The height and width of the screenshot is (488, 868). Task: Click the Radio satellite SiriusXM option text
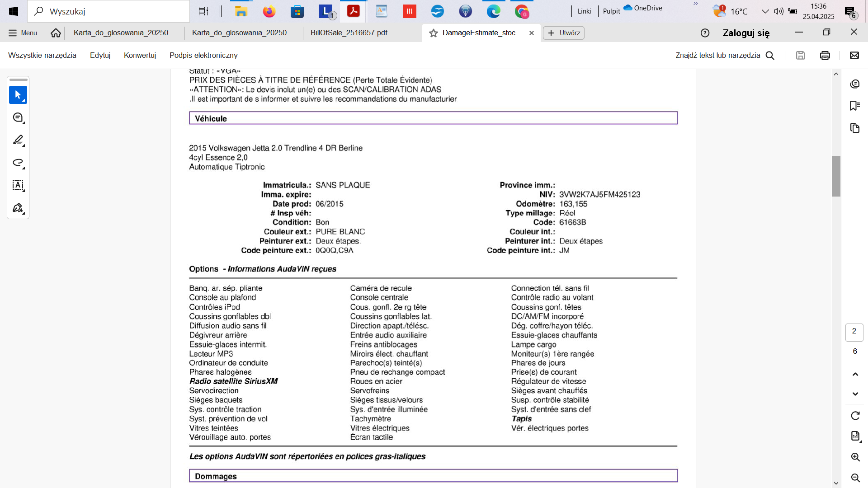233,381
